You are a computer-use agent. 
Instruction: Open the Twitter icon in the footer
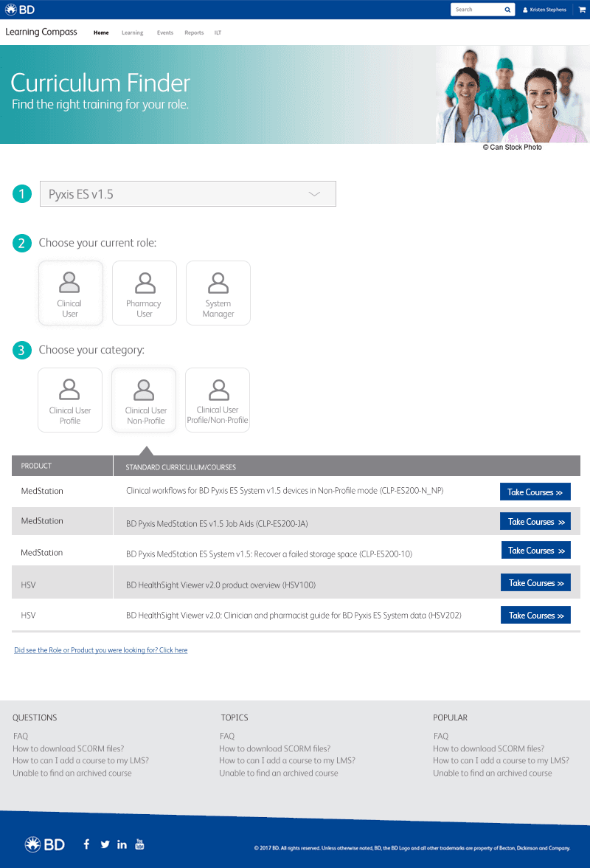(x=105, y=844)
